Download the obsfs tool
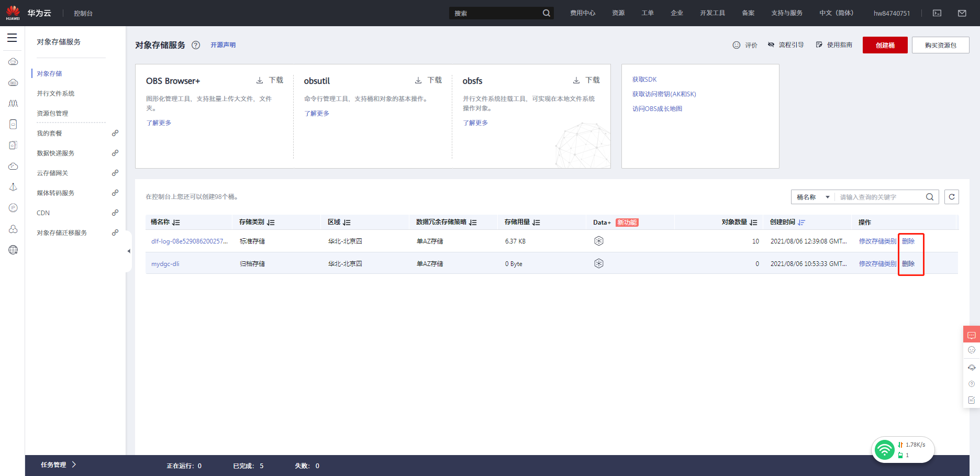Viewport: 980px width, 476px height. click(586, 80)
